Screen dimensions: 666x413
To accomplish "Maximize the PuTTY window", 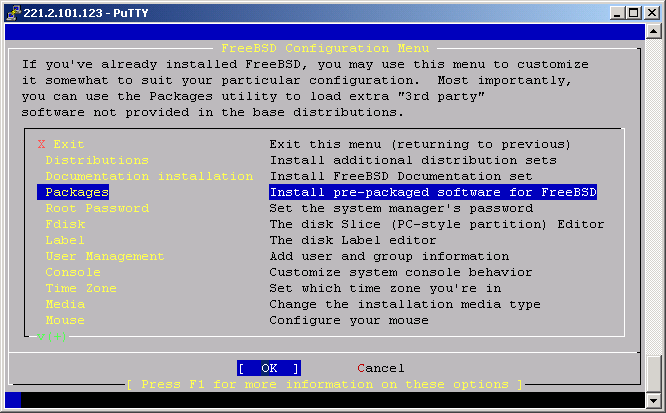I will click(x=633, y=13).
